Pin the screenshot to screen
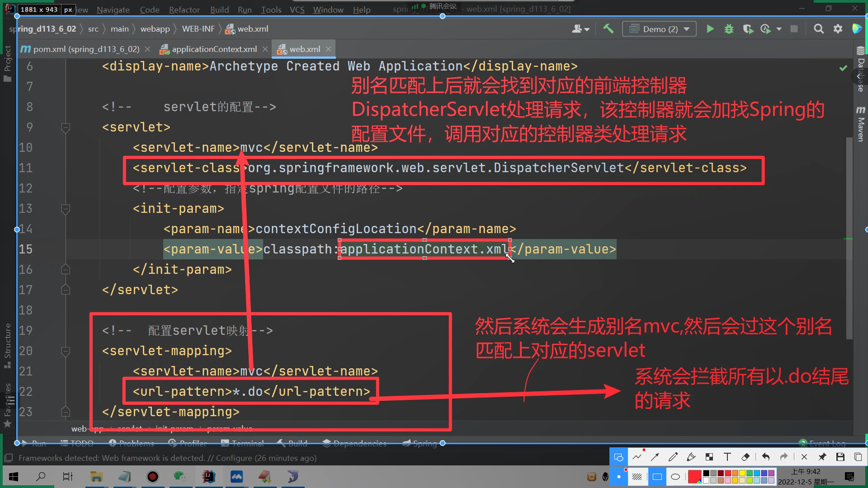This screenshot has width=868, height=488. (x=822, y=457)
